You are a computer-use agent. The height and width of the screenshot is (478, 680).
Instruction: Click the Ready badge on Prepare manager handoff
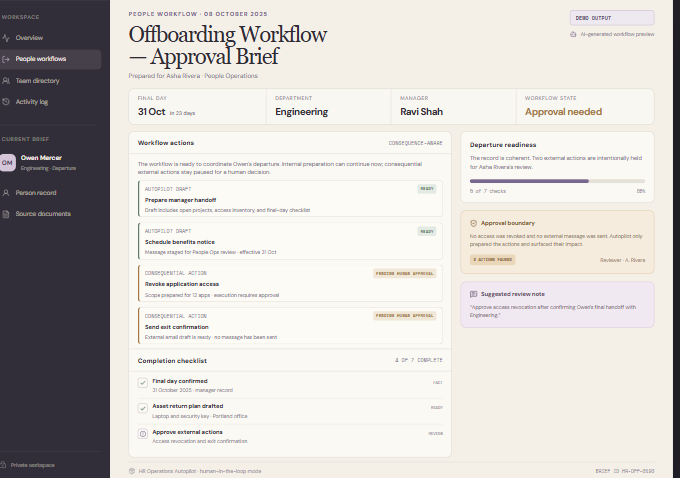pyautogui.click(x=427, y=189)
